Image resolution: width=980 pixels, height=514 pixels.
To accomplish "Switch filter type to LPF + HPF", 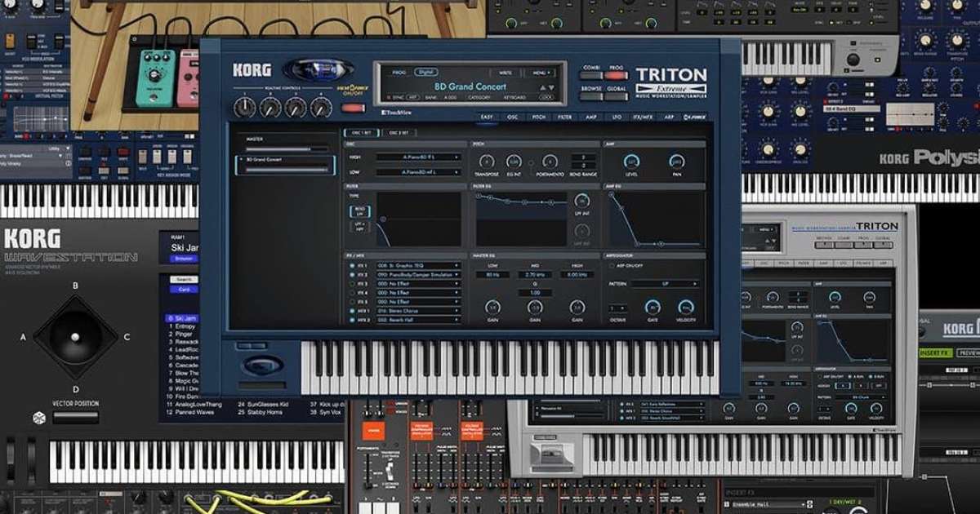I will 359,228.
